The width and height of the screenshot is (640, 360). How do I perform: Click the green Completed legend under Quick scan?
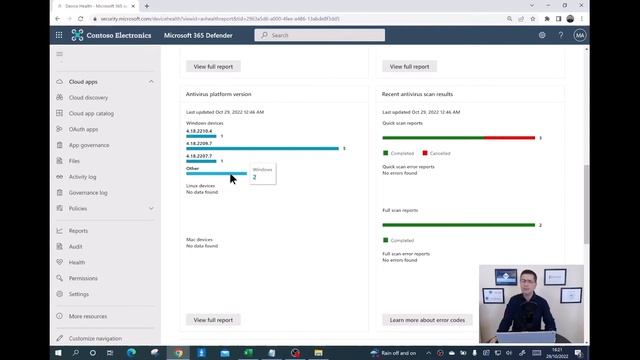[x=398, y=153]
